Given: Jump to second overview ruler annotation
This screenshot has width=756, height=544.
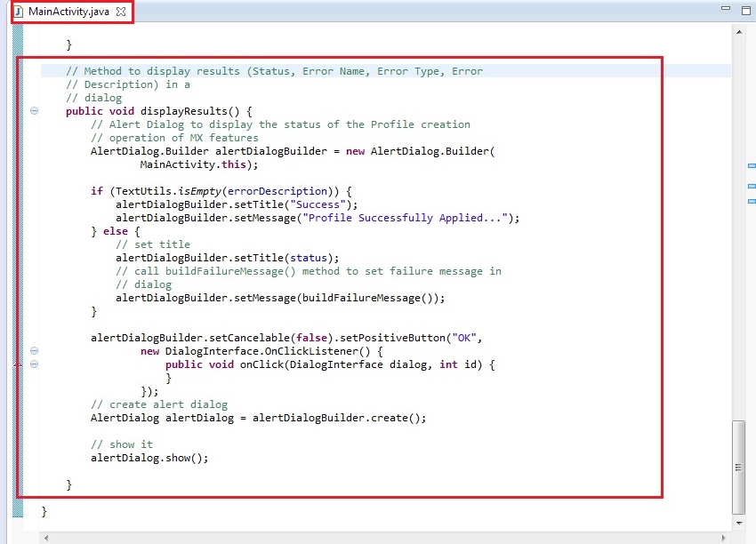Looking at the screenshot, I should 751,186.
